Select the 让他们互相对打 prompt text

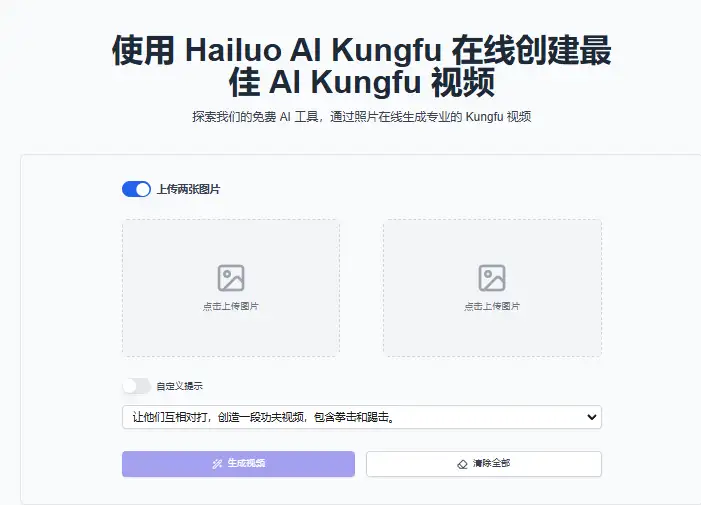pyautogui.click(x=263, y=417)
